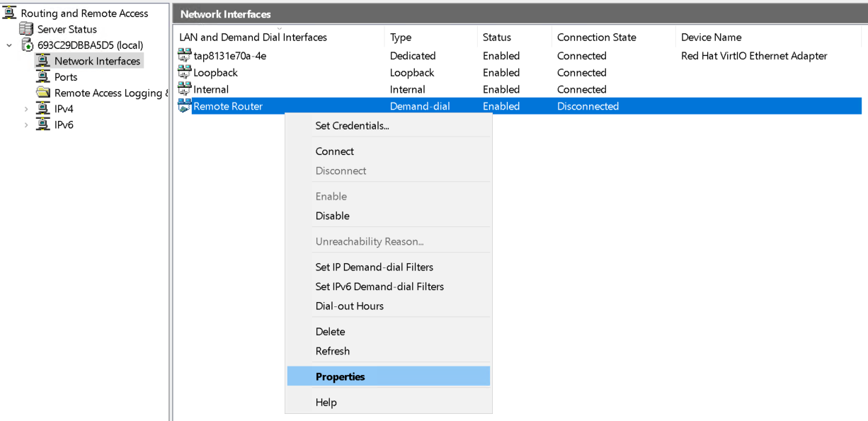Choose Set Credentials in context menu
The image size is (868, 421).
(352, 126)
